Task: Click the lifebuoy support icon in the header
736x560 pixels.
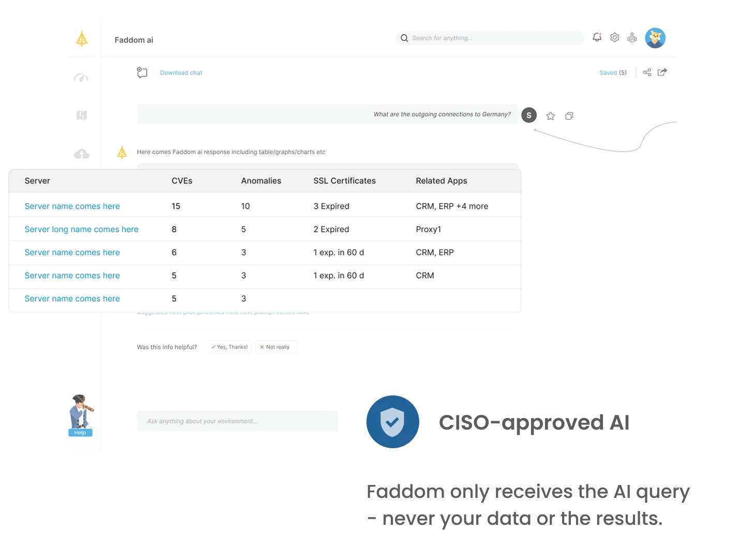Action: [x=632, y=37]
